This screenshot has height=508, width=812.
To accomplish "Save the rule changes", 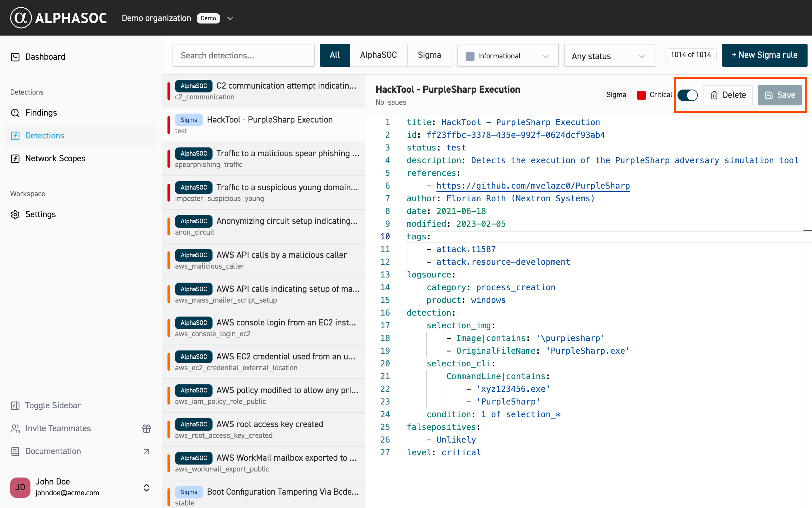I will 780,95.
